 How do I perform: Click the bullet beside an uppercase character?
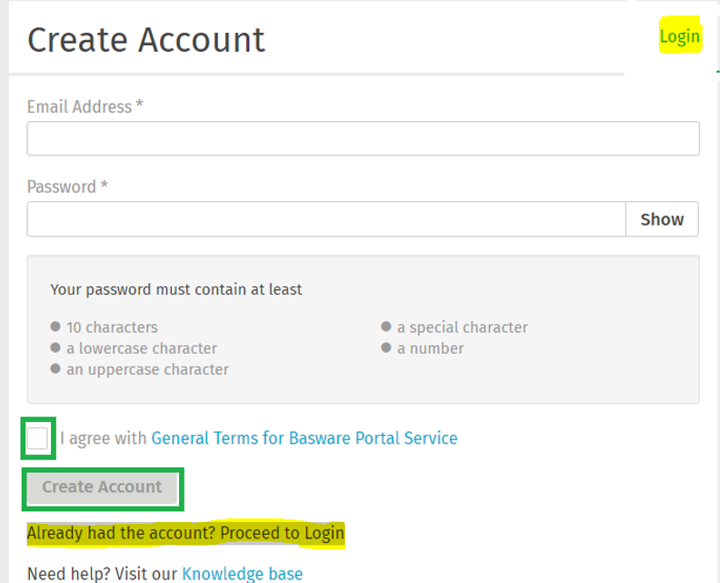(55, 368)
